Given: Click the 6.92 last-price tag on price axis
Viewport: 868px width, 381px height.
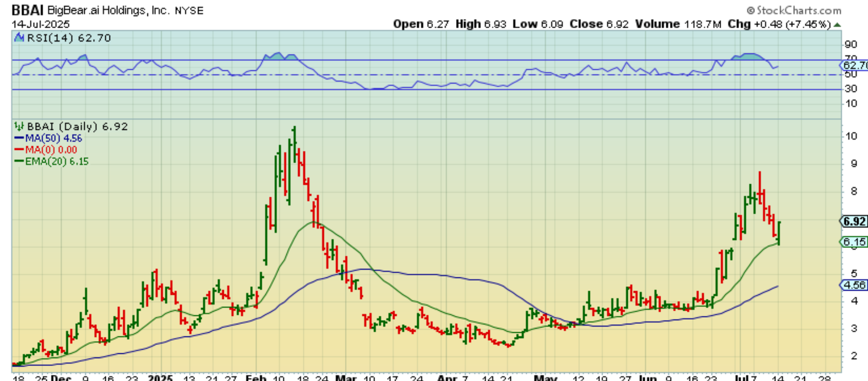Looking at the screenshot, I should 854,221.
